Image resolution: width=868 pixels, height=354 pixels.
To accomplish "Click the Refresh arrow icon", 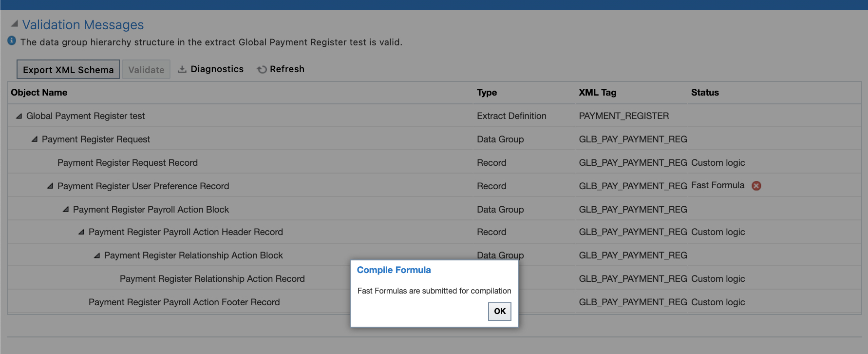I will click(x=262, y=69).
